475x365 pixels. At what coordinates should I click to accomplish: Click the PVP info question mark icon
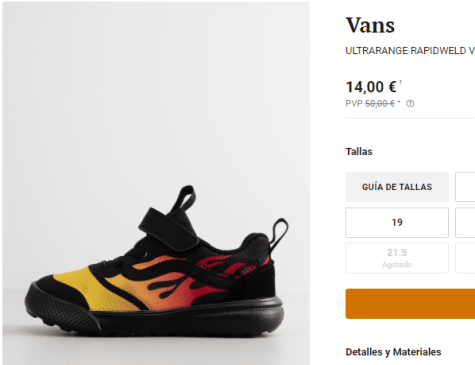tap(410, 104)
